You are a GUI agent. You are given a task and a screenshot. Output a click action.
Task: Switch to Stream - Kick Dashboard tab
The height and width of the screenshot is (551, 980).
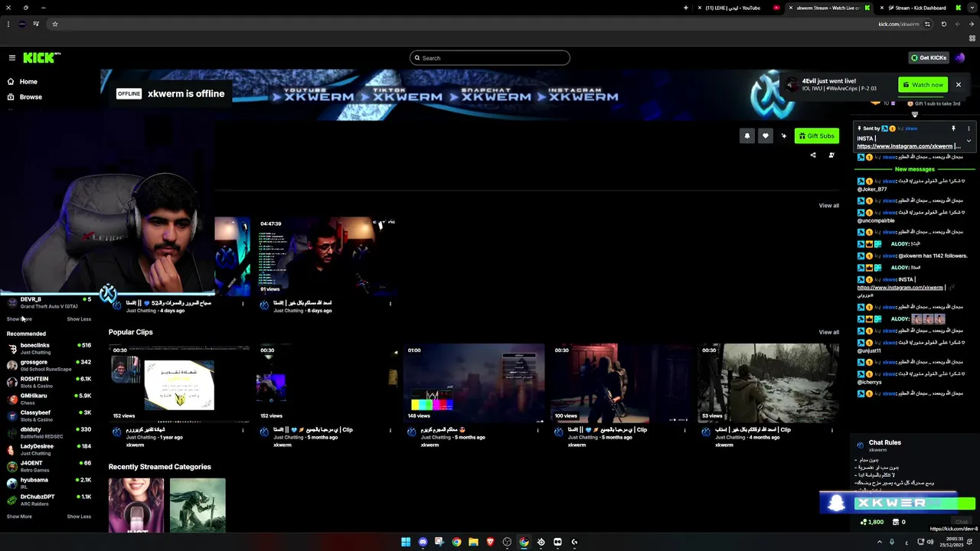pos(921,8)
